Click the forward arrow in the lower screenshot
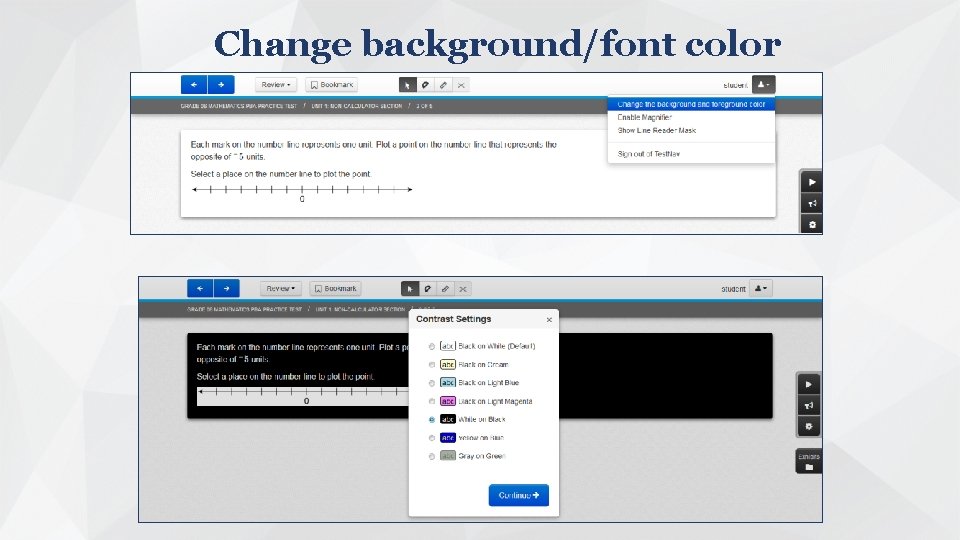The height and width of the screenshot is (540, 960). 227,288
